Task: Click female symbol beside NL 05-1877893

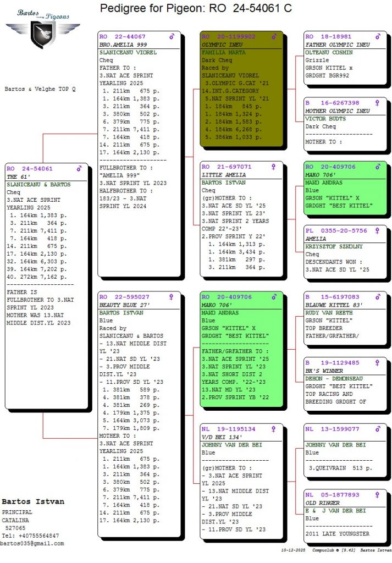Action: pos(378,495)
